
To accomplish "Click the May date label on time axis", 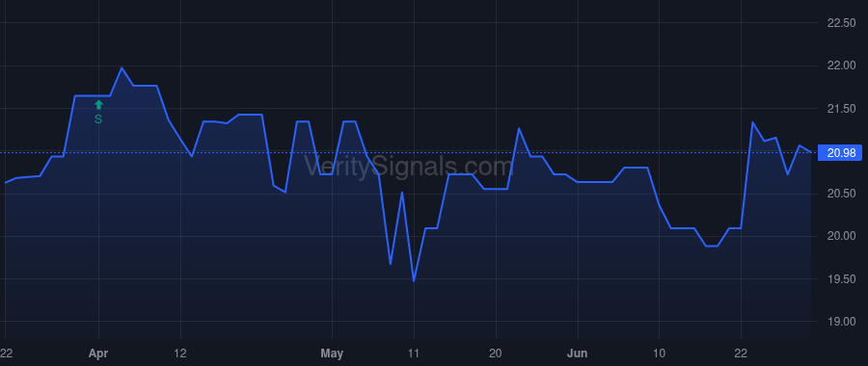I will point(332,353).
